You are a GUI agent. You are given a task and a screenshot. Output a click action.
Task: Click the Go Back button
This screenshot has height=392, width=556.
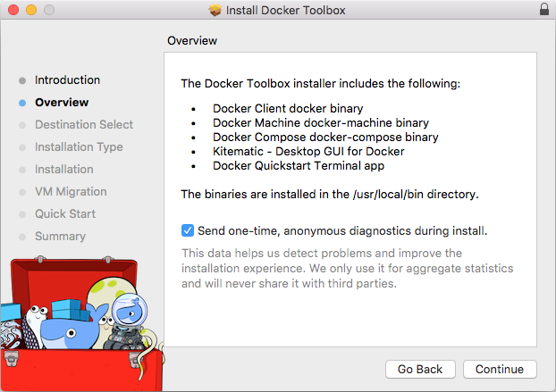[420, 369]
